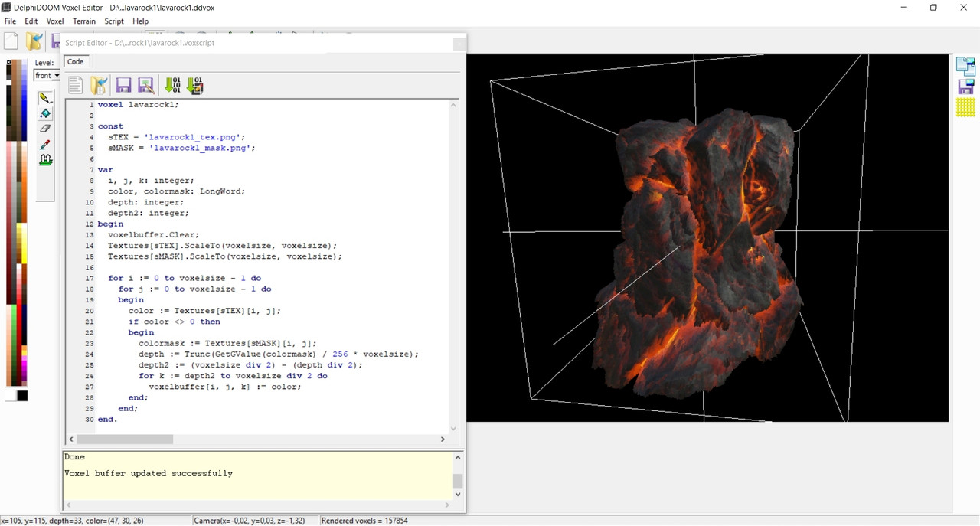This screenshot has height=526, width=980.
Task: Switch to the Code tab
Action: tap(75, 62)
